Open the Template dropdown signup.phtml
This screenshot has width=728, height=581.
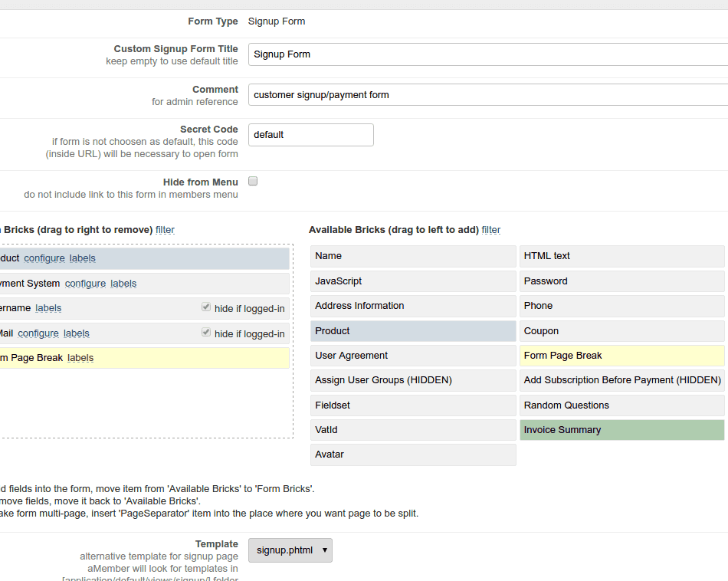[x=290, y=550]
